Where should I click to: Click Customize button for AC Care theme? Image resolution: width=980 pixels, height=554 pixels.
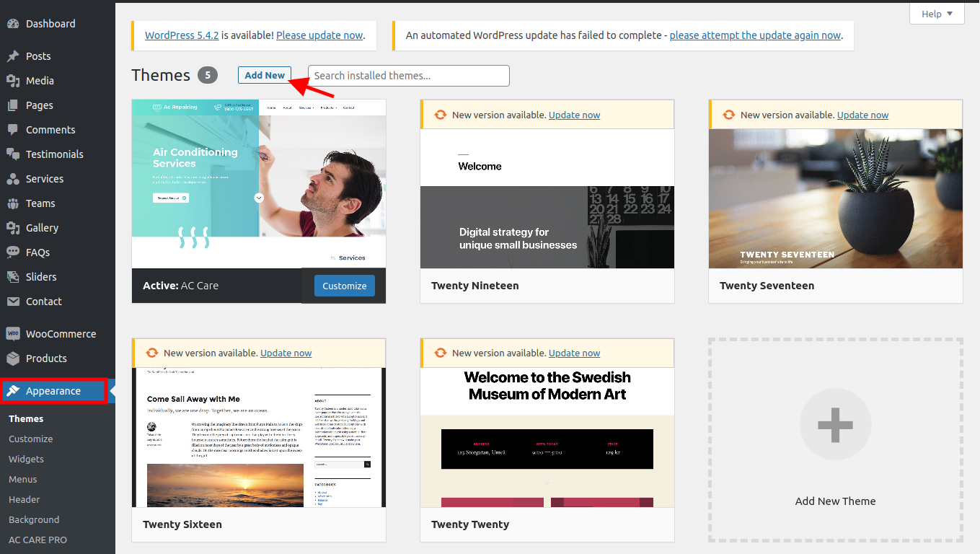coord(345,286)
